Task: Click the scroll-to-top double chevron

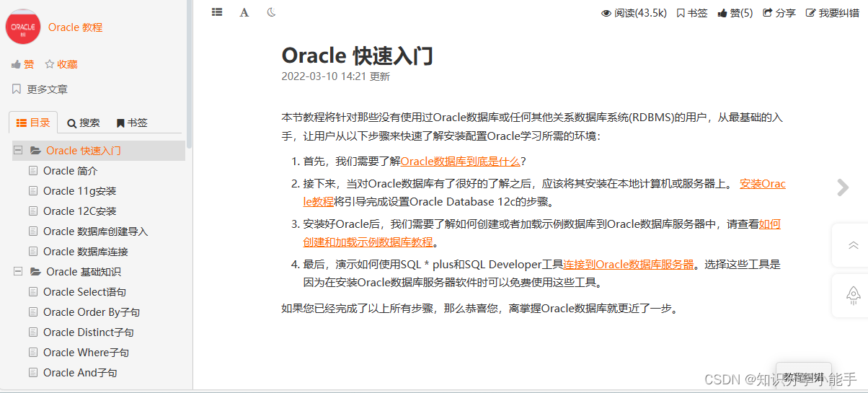Action: 853,245
